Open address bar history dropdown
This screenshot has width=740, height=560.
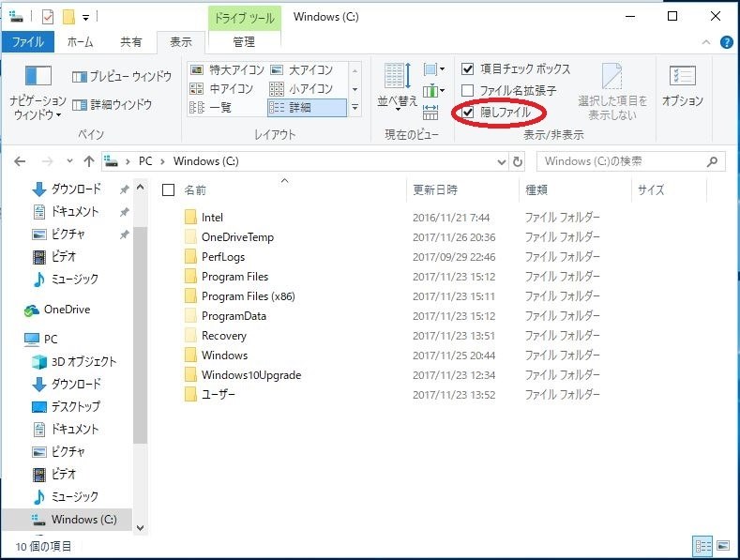pyautogui.click(x=502, y=161)
